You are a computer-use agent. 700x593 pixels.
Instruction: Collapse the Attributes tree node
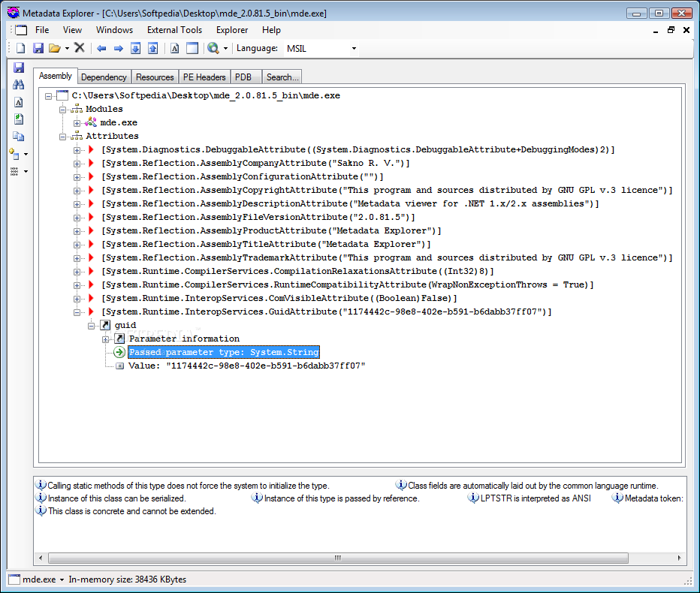tap(62, 137)
